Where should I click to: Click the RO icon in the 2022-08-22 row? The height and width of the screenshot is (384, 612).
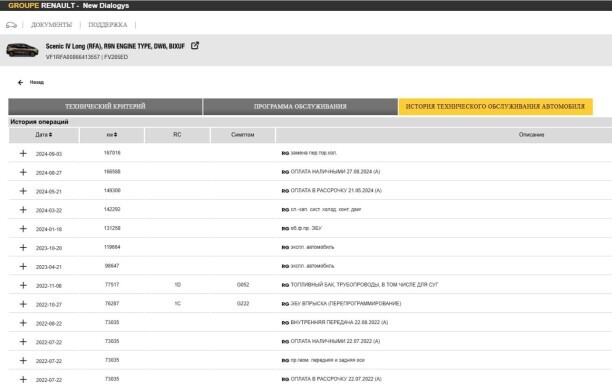(285, 323)
